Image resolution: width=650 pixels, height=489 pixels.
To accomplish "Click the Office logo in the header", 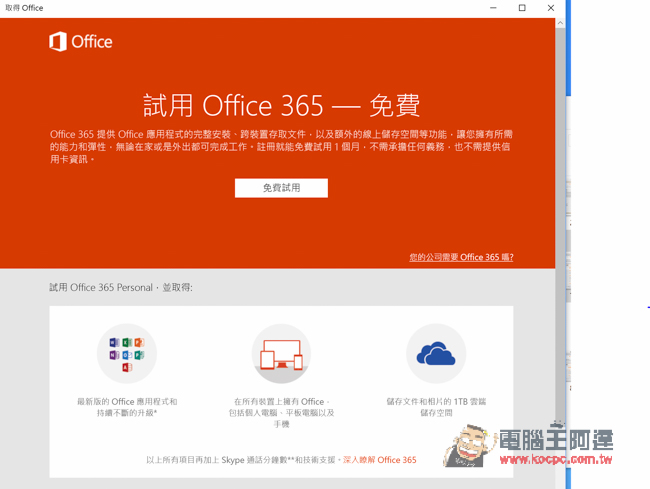I will pyautogui.click(x=81, y=41).
